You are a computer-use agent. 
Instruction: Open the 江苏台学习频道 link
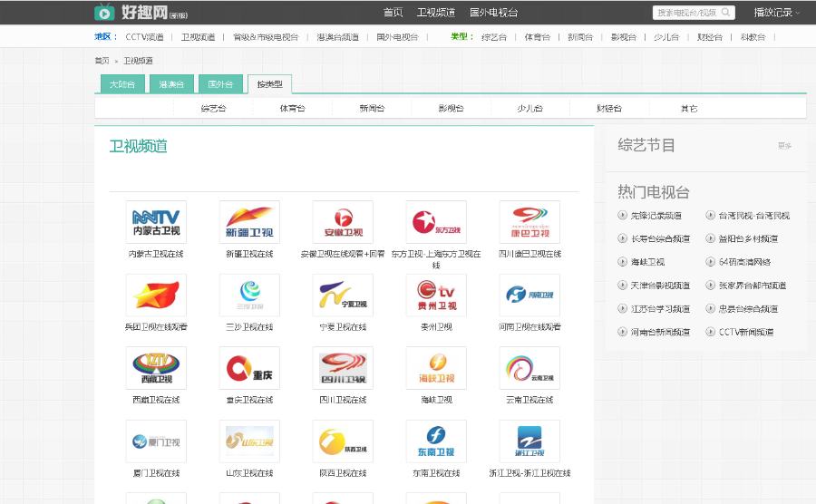pyautogui.click(x=660, y=309)
